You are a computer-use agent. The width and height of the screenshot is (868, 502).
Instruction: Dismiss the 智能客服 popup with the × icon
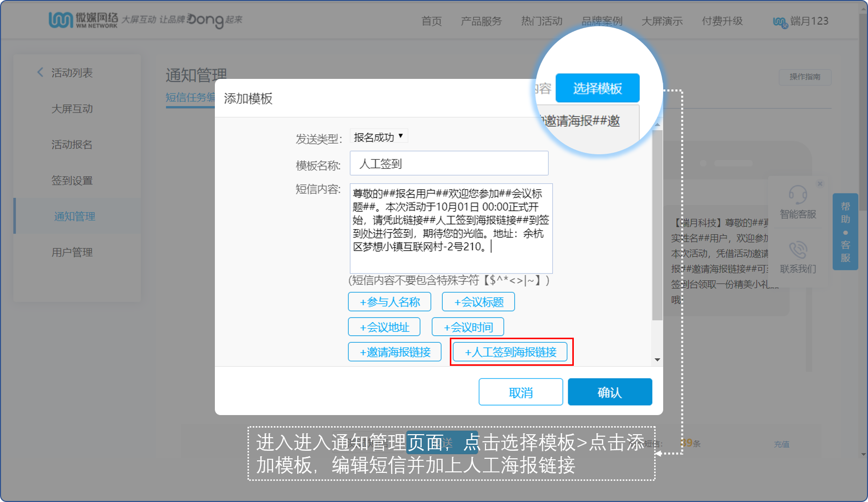[x=820, y=183]
